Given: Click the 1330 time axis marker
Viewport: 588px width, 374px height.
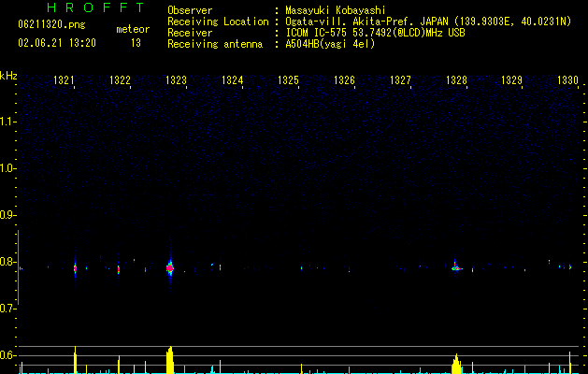Looking at the screenshot, I should pos(567,80).
